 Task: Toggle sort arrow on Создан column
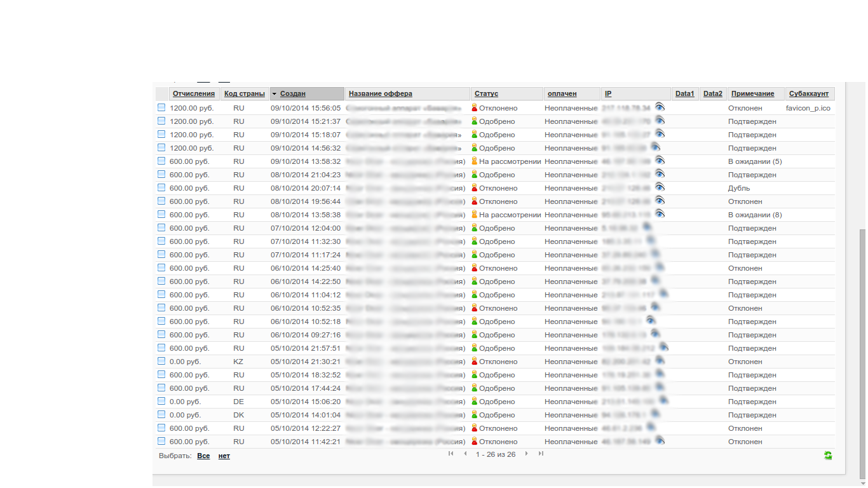(x=275, y=94)
